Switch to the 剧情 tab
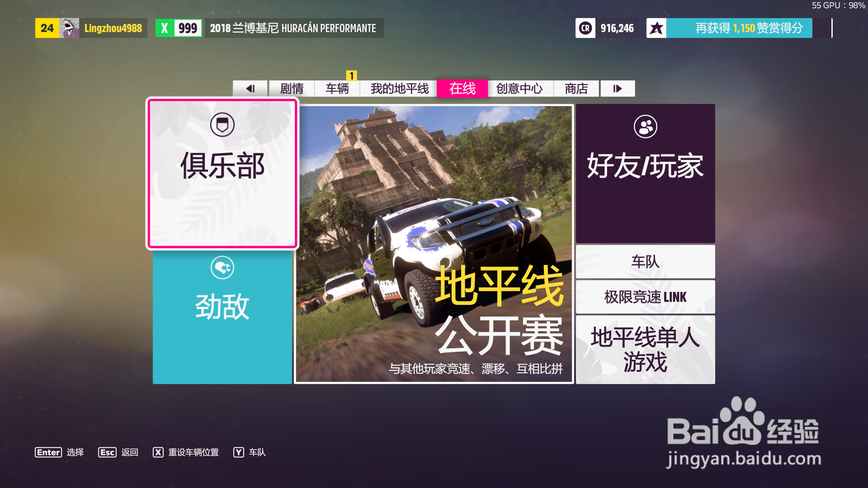868x488 pixels. 292,89
